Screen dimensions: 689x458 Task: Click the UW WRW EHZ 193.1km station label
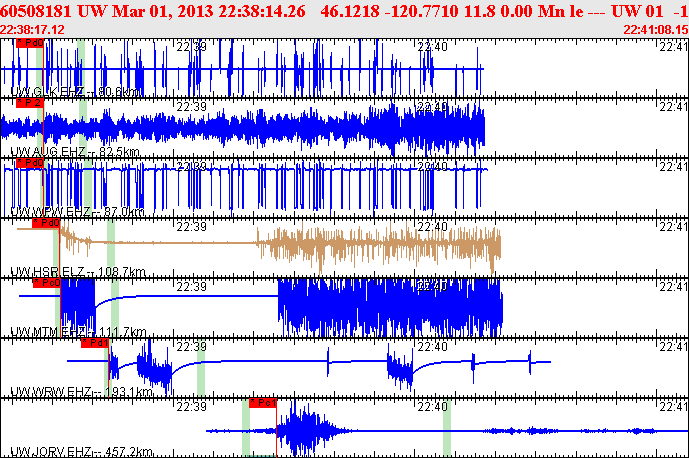point(81,392)
